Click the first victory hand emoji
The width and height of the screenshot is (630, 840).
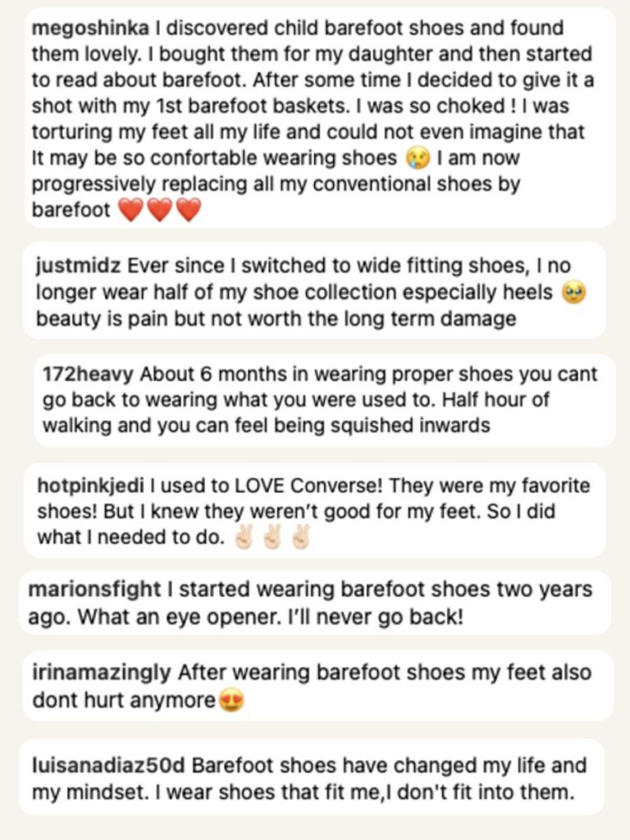243,539
